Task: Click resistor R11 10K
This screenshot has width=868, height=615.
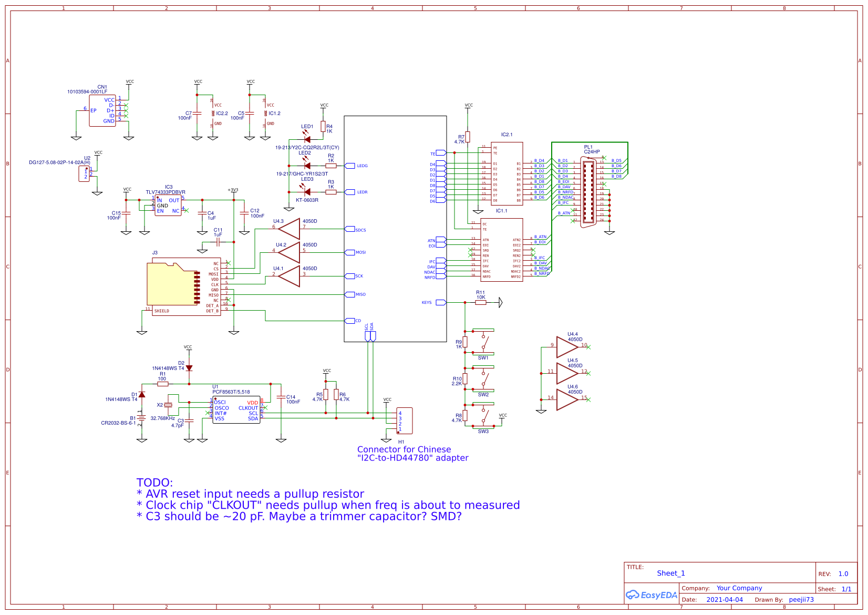Action: coord(481,303)
